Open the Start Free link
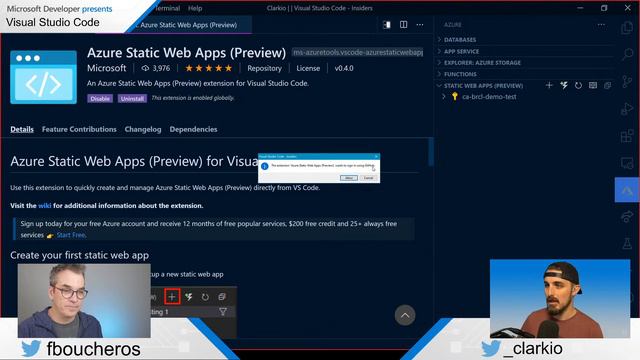Image resolution: width=640 pixels, height=360 pixels. tap(71, 235)
